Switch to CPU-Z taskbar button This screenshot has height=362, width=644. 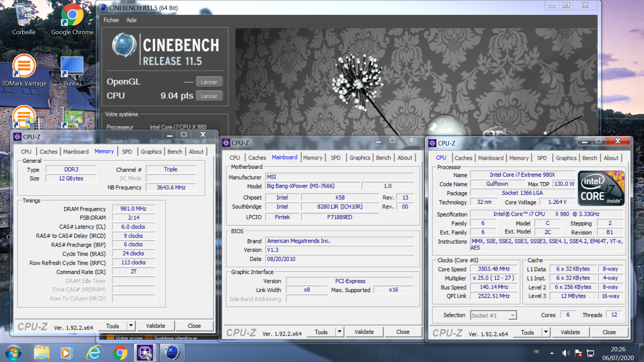click(x=145, y=353)
